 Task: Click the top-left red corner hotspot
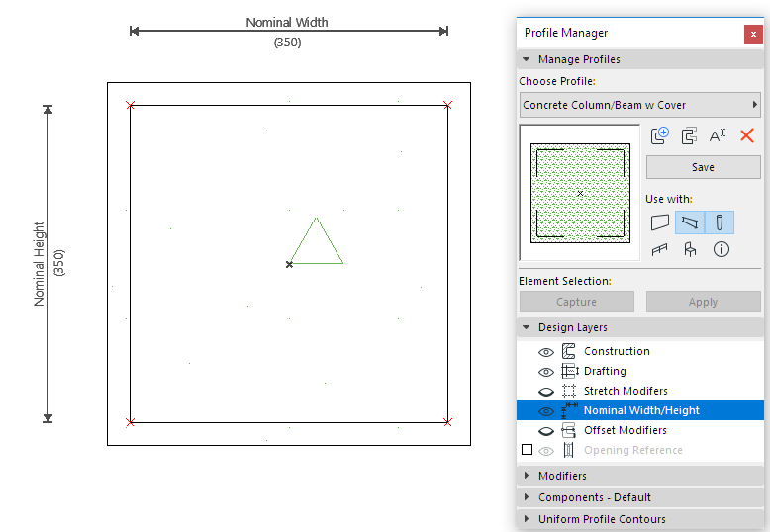[130, 105]
